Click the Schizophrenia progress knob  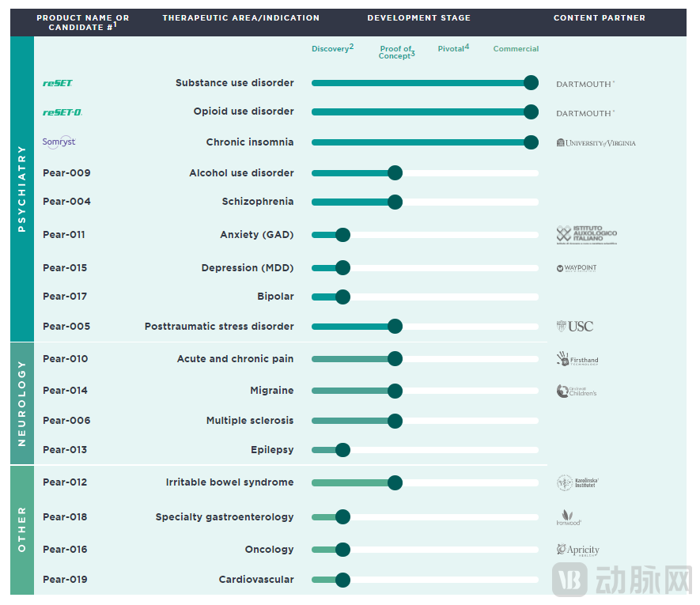(395, 202)
